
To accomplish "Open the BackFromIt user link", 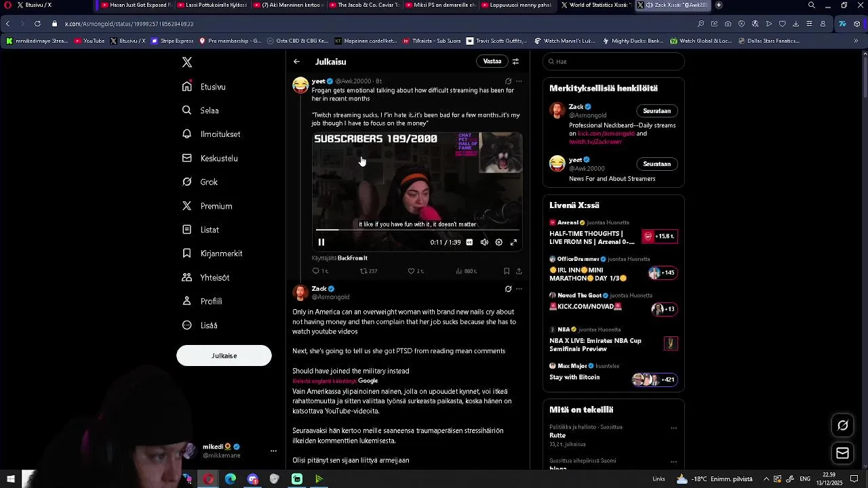I will coord(353,258).
